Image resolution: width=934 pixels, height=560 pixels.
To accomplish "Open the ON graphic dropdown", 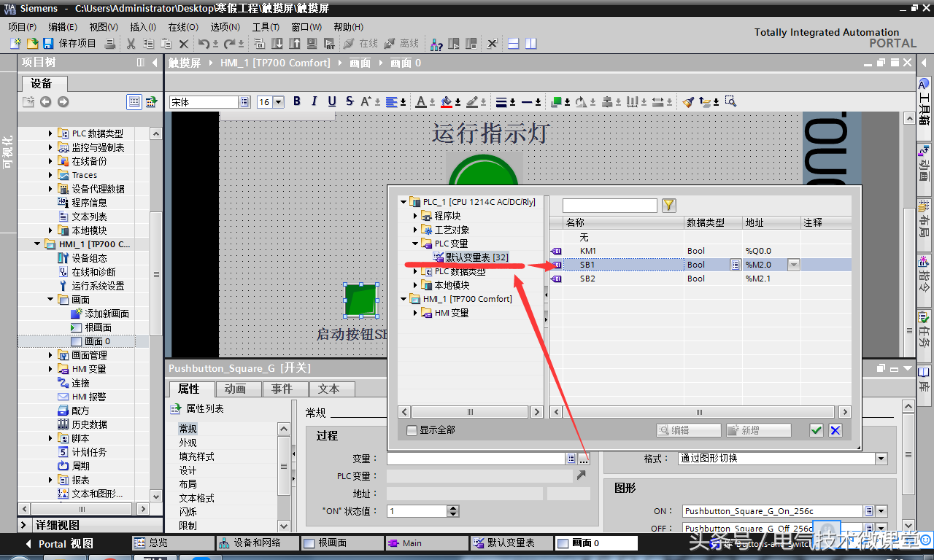I will click(881, 511).
